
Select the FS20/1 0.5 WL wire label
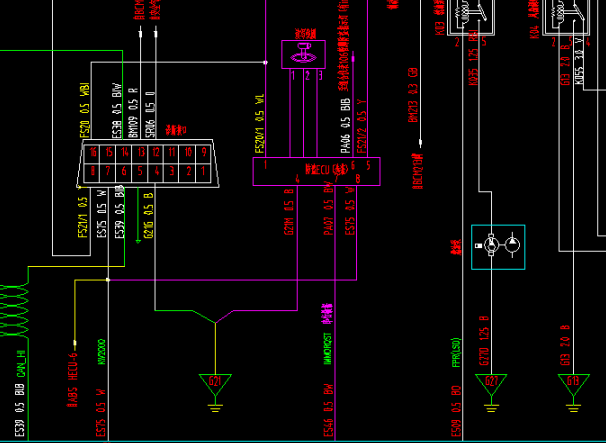tap(259, 124)
